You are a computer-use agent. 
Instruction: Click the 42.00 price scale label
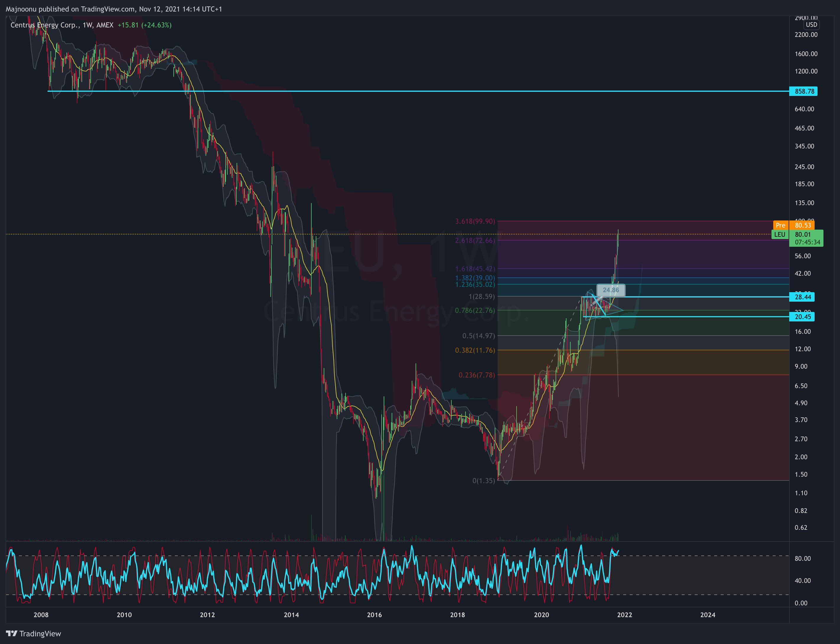pos(803,273)
